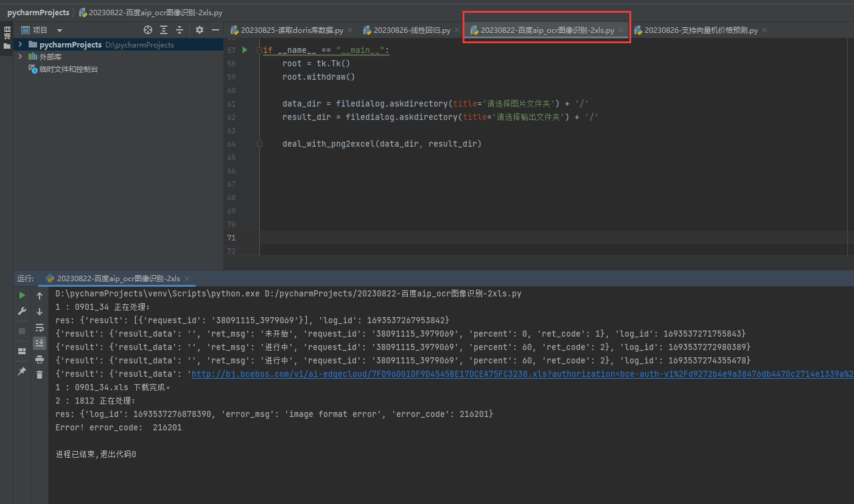The width and height of the screenshot is (854, 504).
Task: Close the Run tab 20230822-百度aip_ocr图像识别-2xls
Action: [x=188, y=278]
